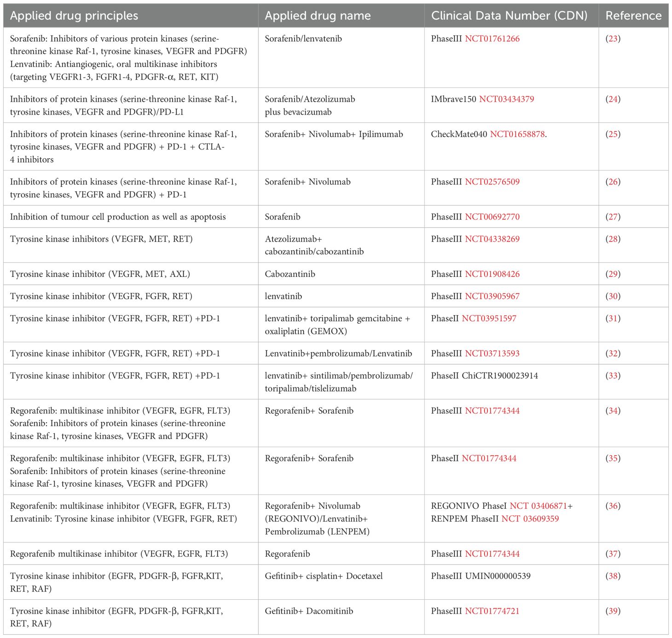The width and height of the screenshot is (672, 638).
Task: Follow reference 27 link
Action: 613,217
